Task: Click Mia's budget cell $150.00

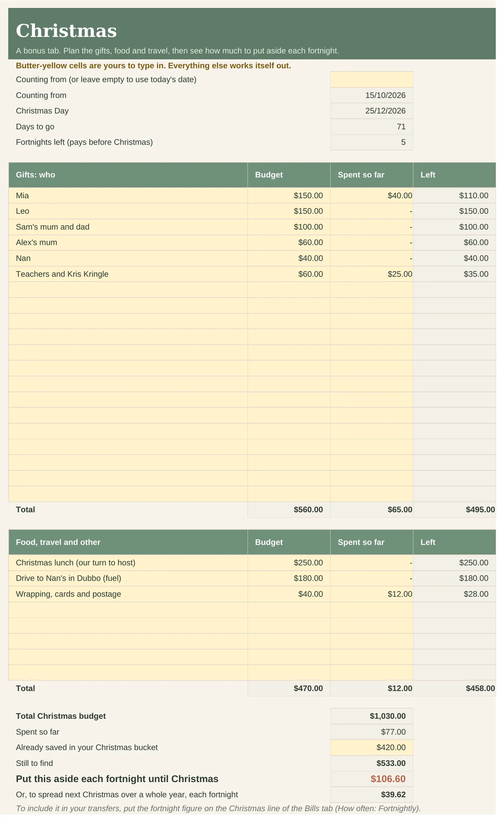Action: 289,196
